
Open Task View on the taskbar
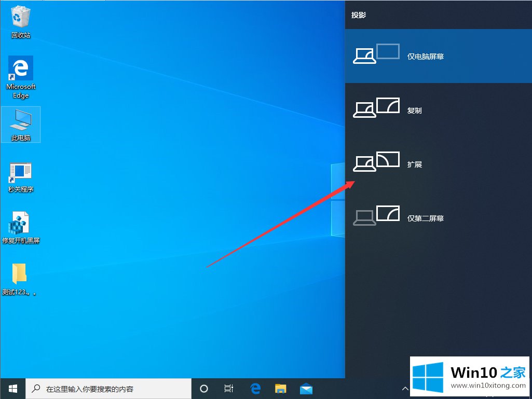pyautogui.click(x=229, y=389)
